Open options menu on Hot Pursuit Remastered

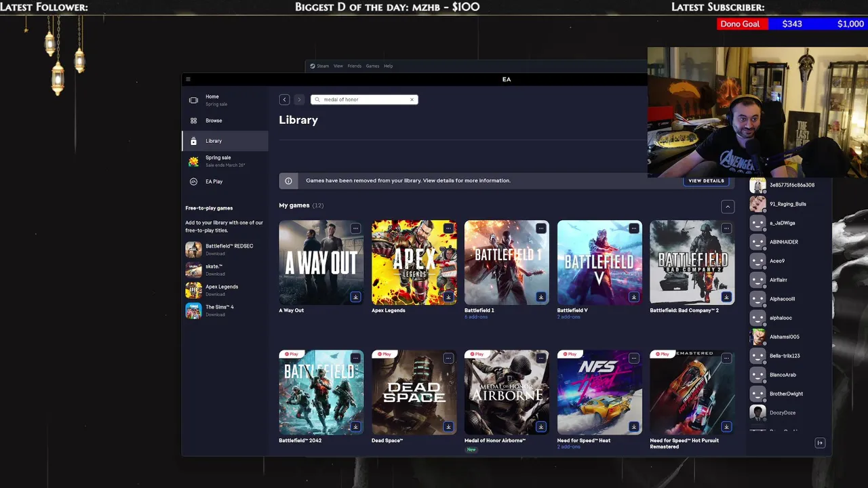[x=726, y=358]
